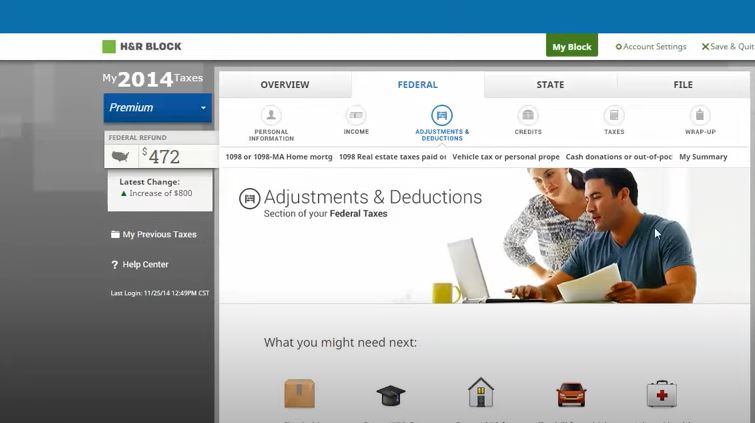Click the X icon beside Save & Quit
The image size is (755, 423).
(x=705, y=47)
